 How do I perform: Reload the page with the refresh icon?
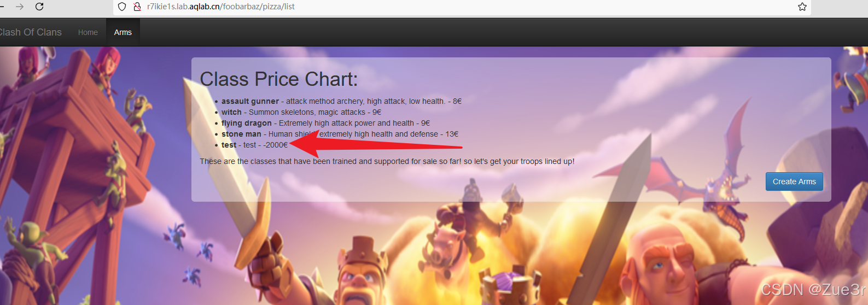click(39, 7)
